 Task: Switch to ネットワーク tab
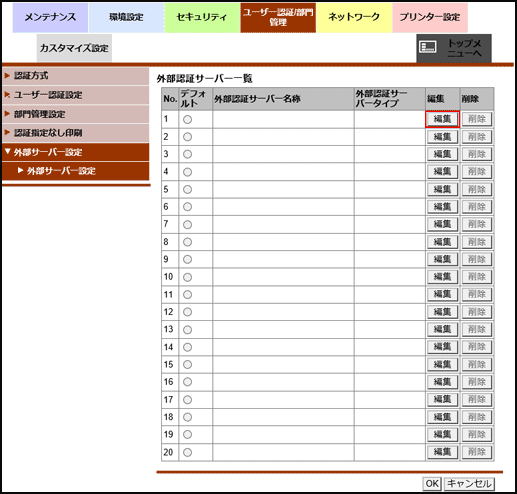click(x=354, y=17)
